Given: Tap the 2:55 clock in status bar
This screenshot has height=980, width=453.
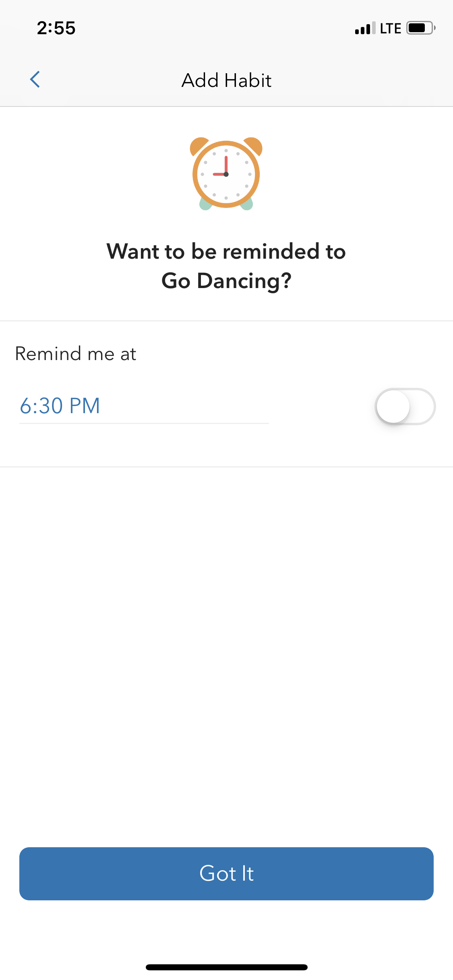Looking at the screenshot, I should [56, 28].
